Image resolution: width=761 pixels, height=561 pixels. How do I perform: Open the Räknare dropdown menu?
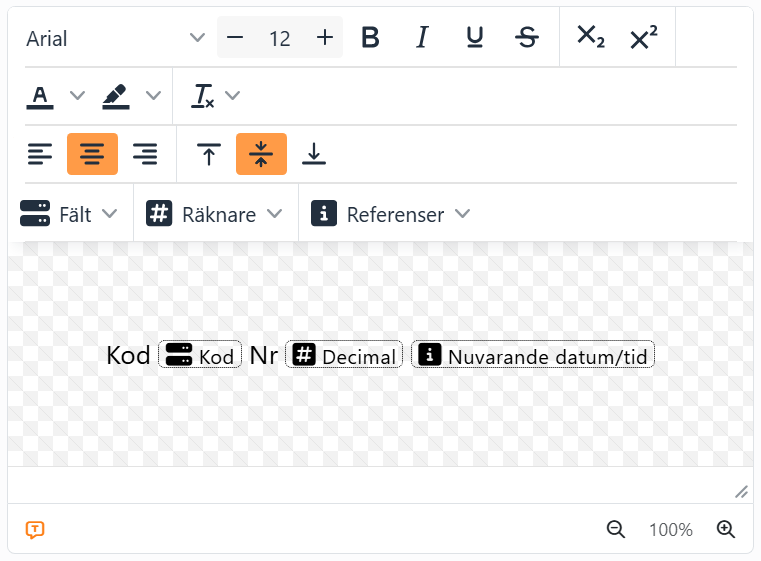pos(215,214)
